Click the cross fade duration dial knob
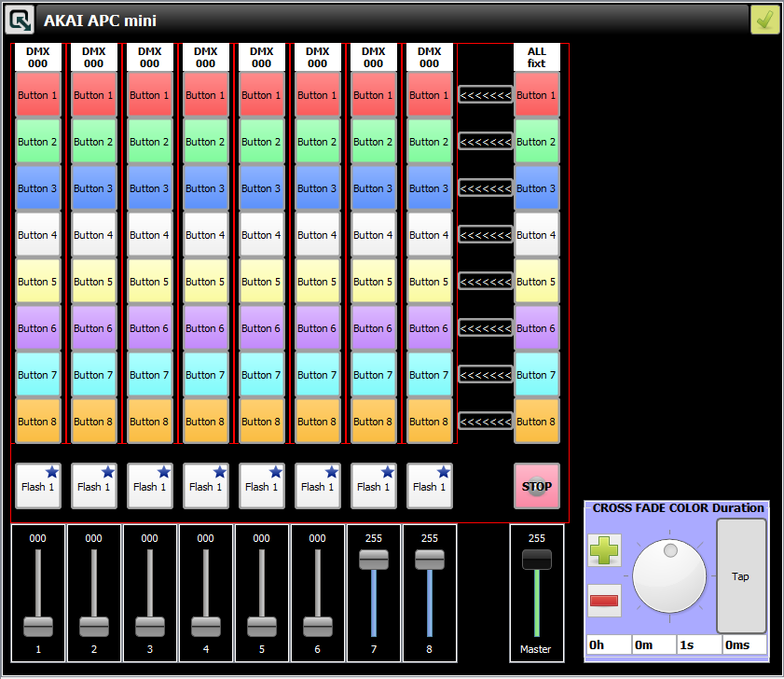 pos(669,576)
